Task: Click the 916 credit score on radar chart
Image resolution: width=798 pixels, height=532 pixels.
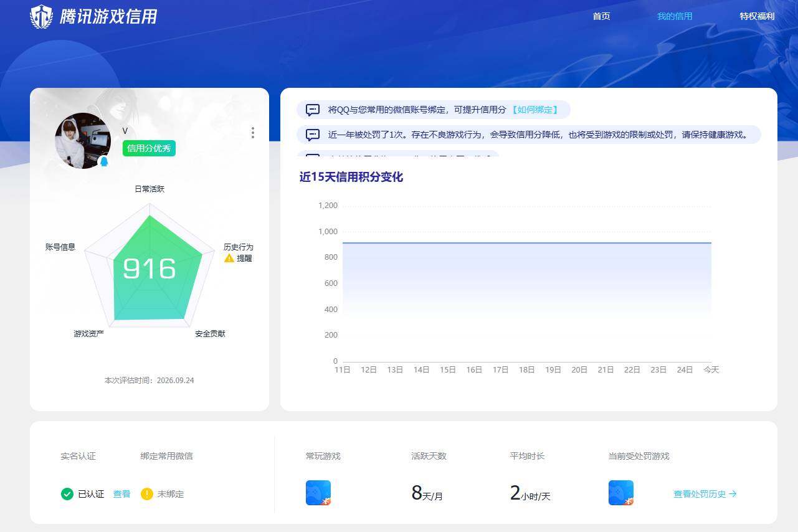Action: click(150, 268)
